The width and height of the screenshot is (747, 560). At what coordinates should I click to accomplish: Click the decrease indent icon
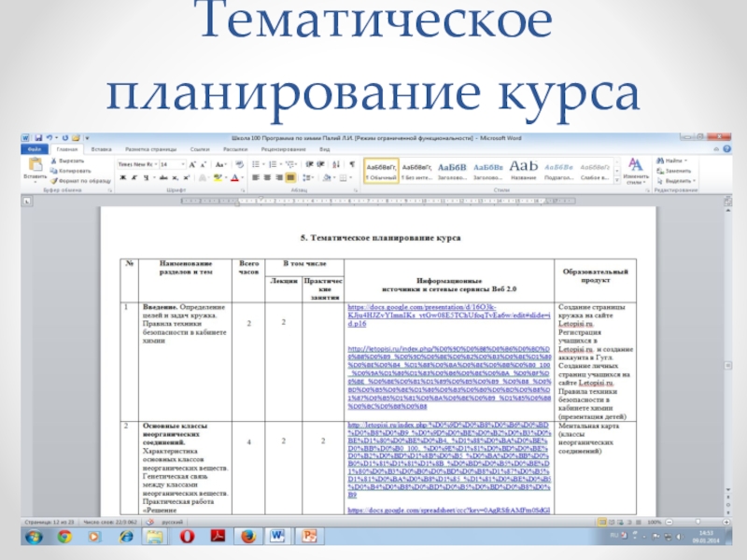(x=310, y=165)
